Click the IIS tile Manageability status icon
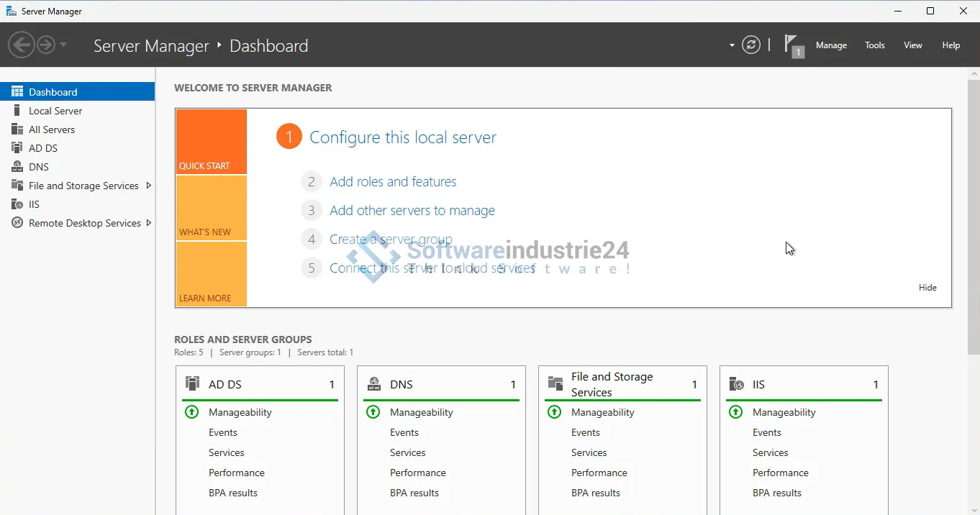Image resolution: width=980 pixels, height=515 pixels. [x=735, y=412]
